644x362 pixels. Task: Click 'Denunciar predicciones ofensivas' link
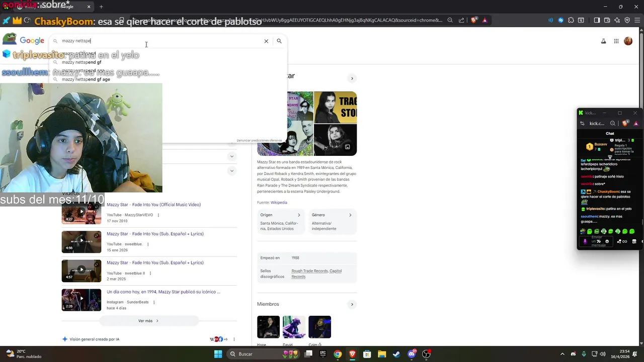coord(259,140)
